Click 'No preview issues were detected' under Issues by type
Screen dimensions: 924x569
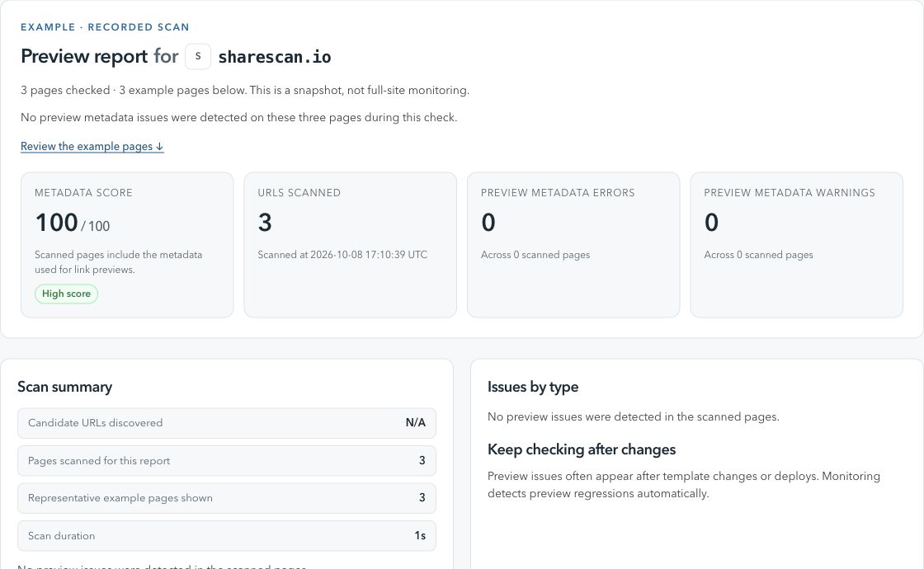click(x=634, y=416)
